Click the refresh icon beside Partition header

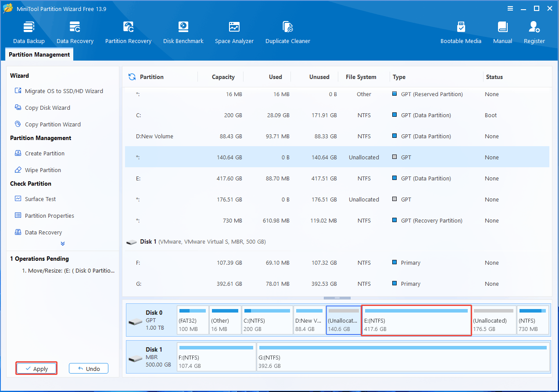pos(132,77)
